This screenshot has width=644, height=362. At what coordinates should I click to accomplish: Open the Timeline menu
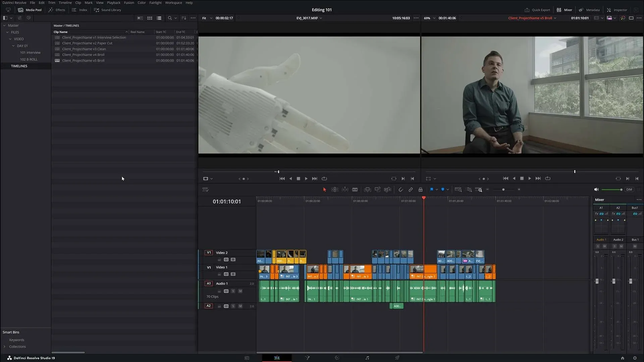point(65,3)
